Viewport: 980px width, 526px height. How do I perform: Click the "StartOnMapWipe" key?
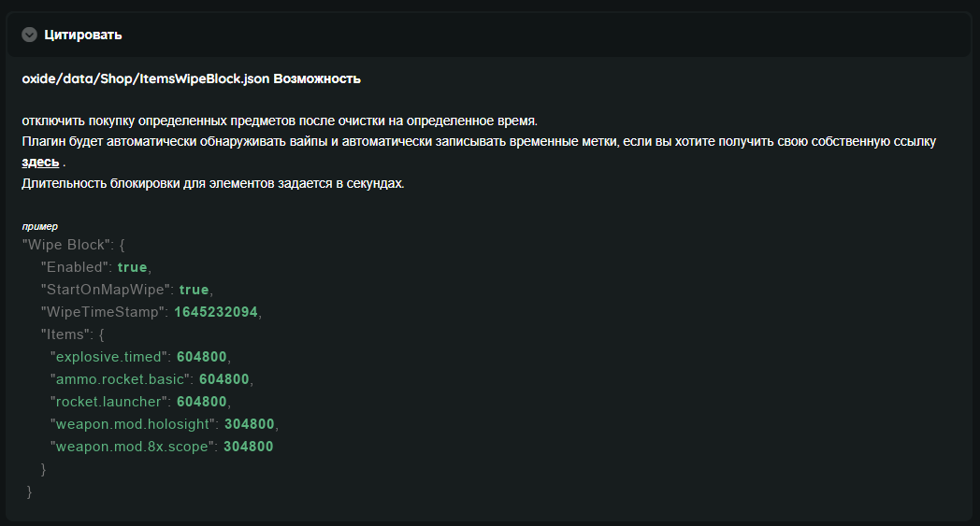(106, 290)
